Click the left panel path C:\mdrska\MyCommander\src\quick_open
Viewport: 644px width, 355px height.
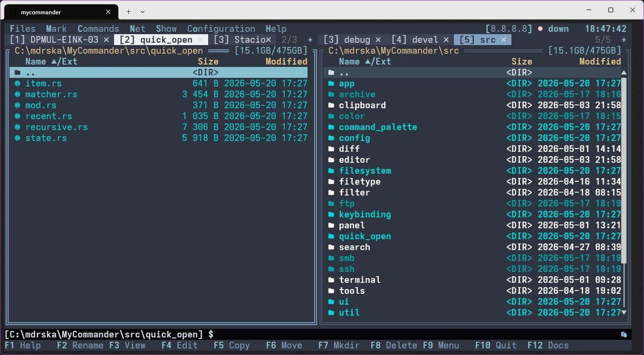click(109, 51)
